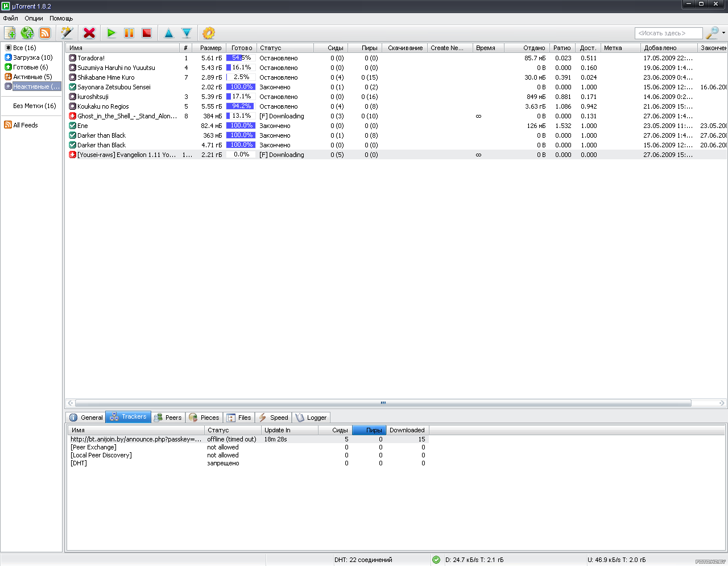The width and height of the screenshot is (728, 566).
Task: Sort by Статус column header in torrent list
Action: tap(285, 48)
